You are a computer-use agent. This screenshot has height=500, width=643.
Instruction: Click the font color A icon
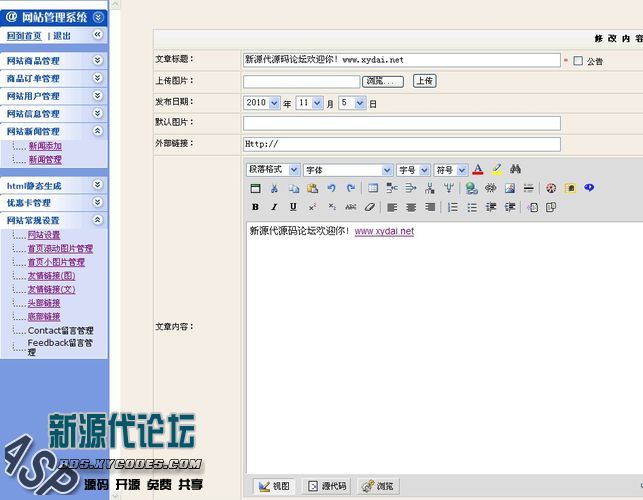477,169
